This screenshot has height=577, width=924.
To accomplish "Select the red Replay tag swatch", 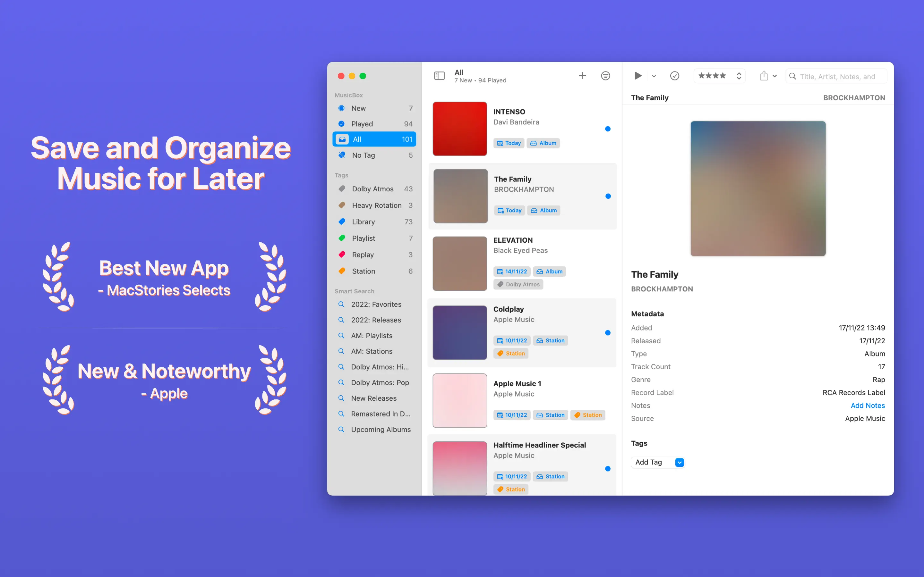I will 342,255.
